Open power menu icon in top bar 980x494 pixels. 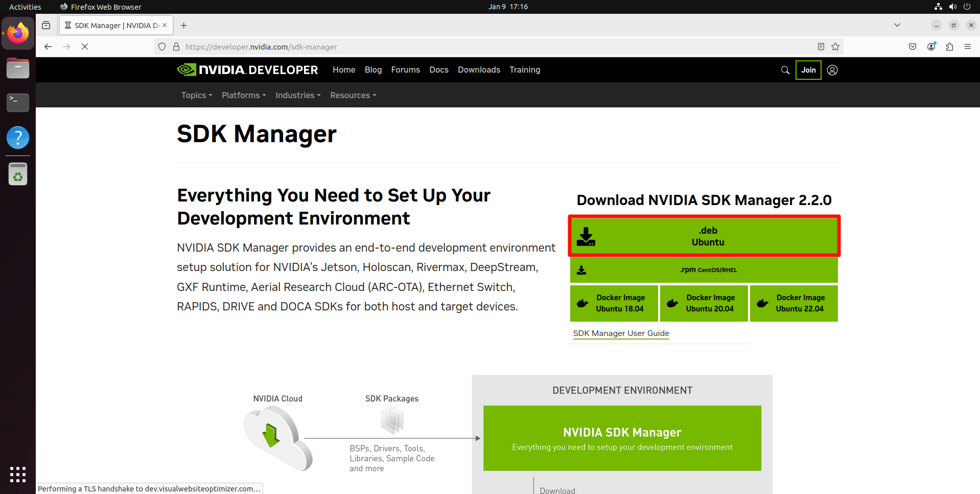pyautogui.click(x=967, y=7)
